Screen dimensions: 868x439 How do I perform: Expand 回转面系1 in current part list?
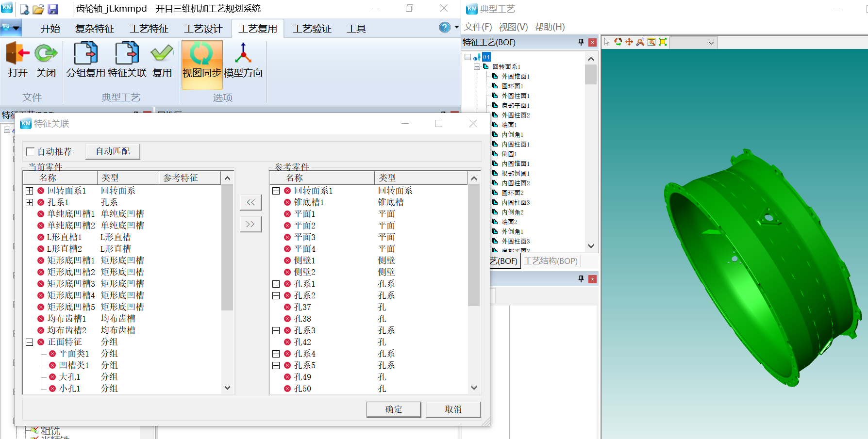tap(30, 191)
